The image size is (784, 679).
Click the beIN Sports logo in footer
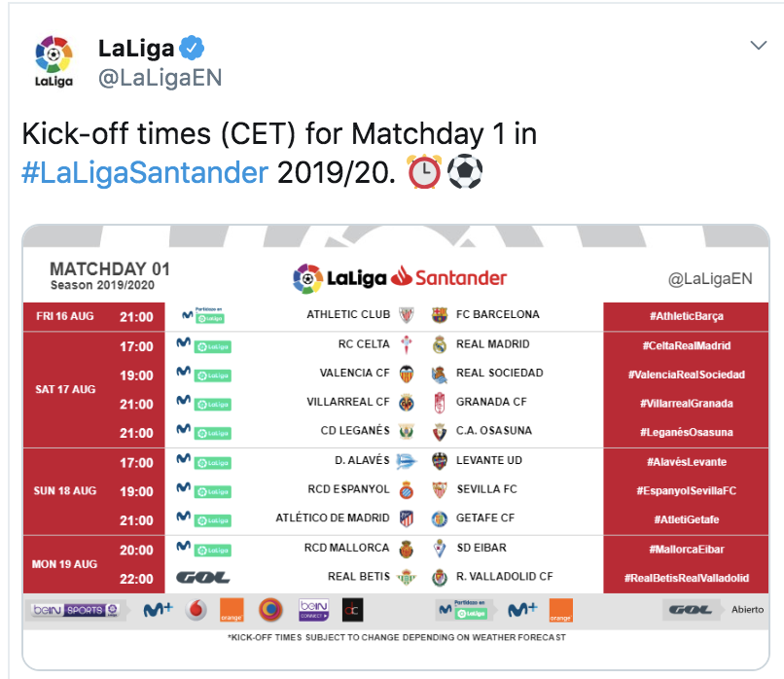[x=75, y=610]
